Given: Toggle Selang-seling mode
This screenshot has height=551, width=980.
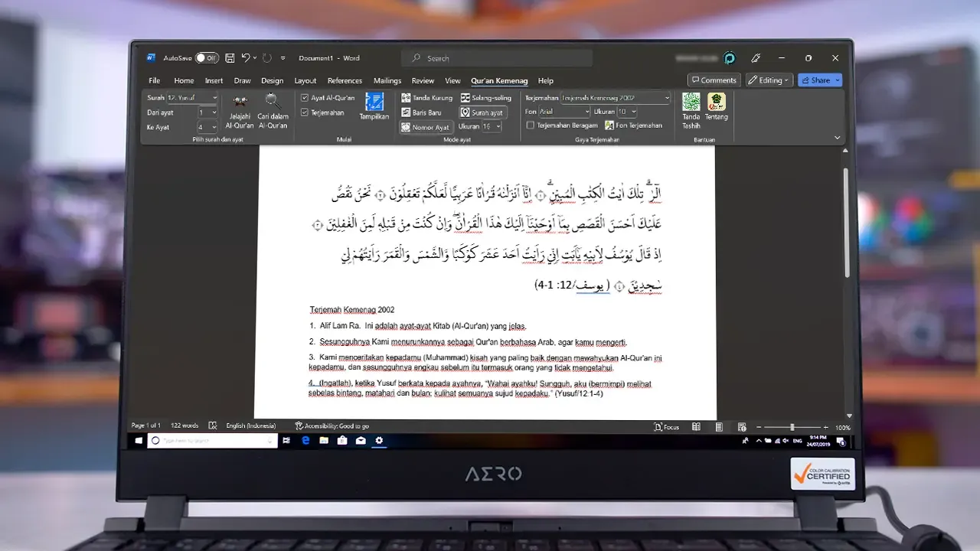Looking at the screenshot, I should 486,98.
